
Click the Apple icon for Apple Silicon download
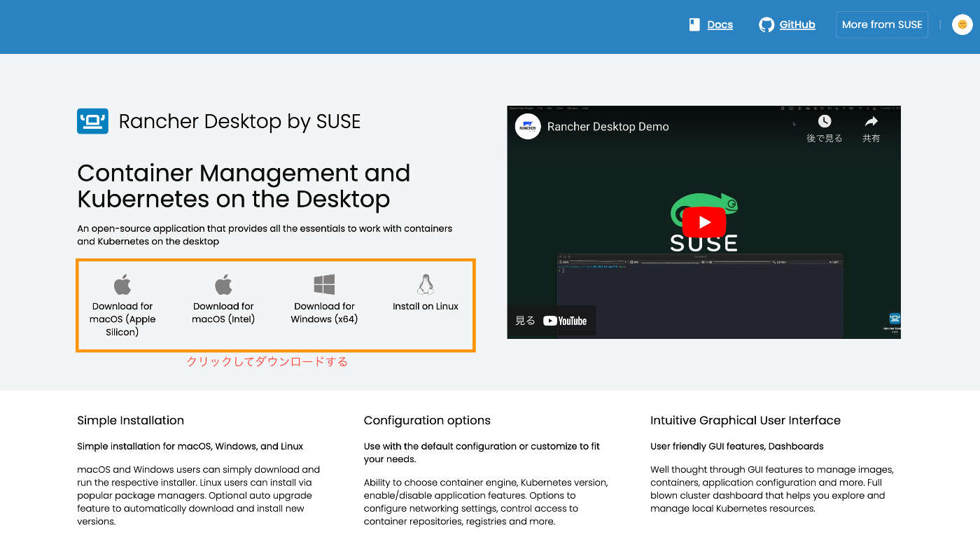[x=122, y=284]
